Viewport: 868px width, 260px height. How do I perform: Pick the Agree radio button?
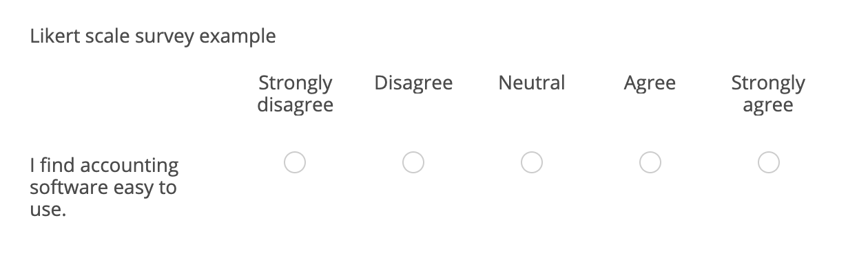point(650,163)
